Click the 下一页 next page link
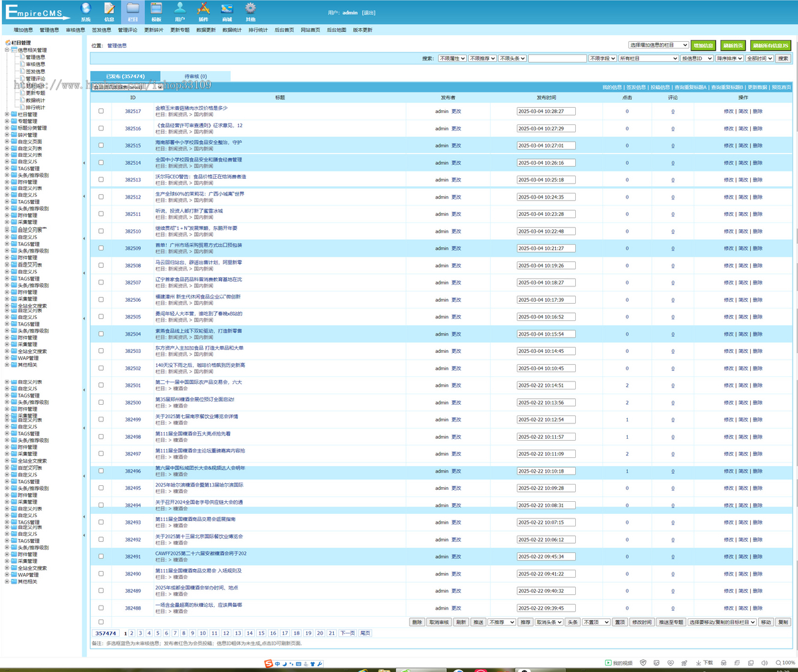 coord(348,633)
